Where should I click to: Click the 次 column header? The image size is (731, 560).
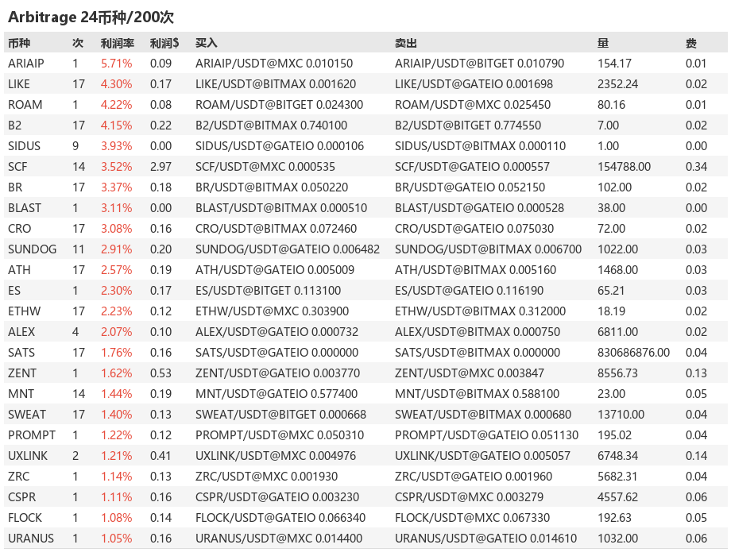click(x=78, y=44)
